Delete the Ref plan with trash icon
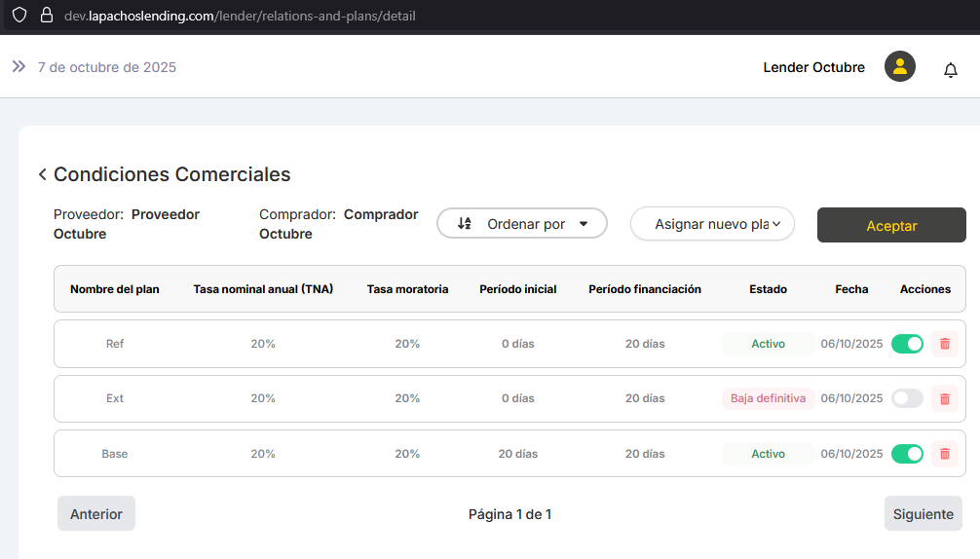The width and height of the screenshot is (980, 559). pos(944,344)
